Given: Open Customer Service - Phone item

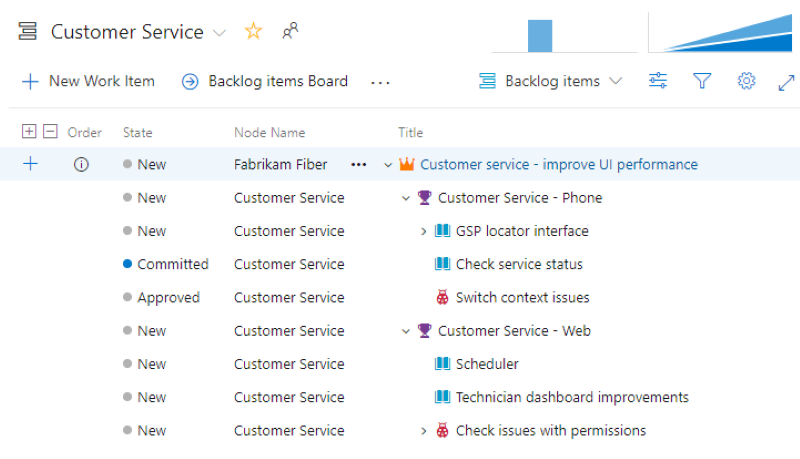Looking at the screenshot, I should tap(520, 197).
